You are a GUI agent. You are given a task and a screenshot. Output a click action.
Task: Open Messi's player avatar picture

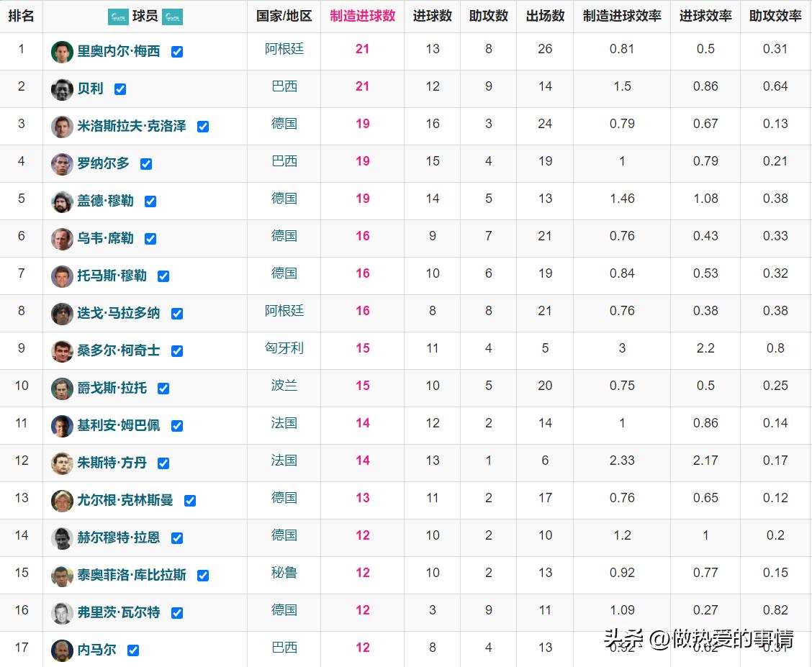[x=62, y=51]
